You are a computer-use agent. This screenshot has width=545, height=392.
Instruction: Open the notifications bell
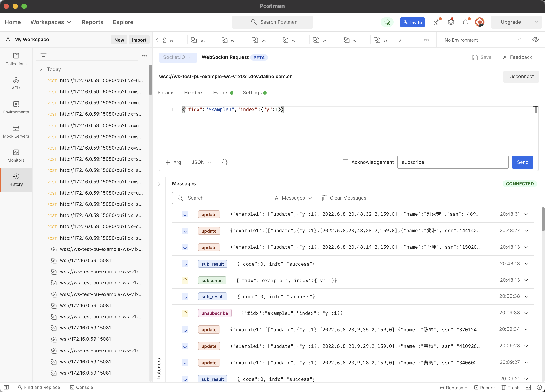[465, 22]
